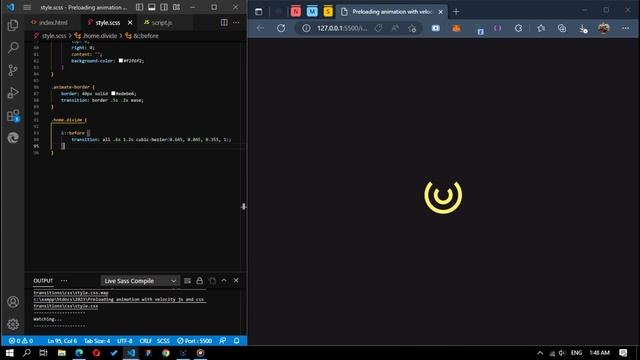Switch to the pinned S tab in Edge

328,12
